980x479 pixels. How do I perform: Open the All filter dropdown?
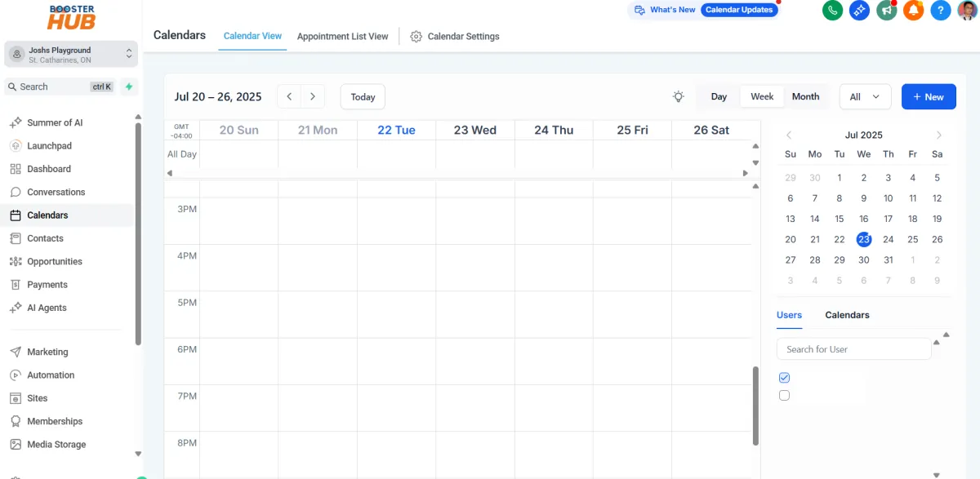[865, 96]
